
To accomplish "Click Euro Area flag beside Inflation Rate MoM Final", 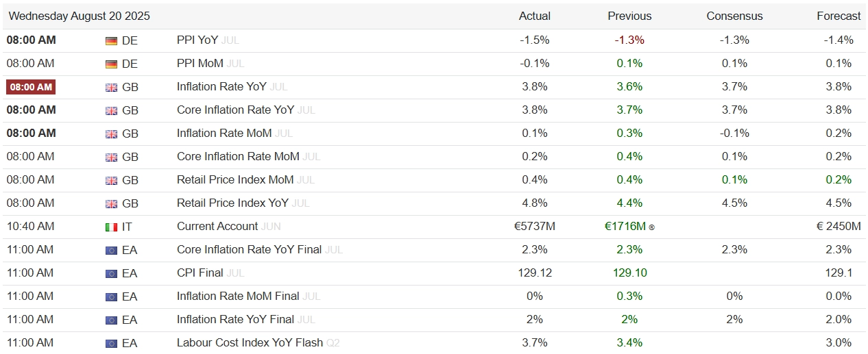I will pyautogui.click(x=111, y=296).
